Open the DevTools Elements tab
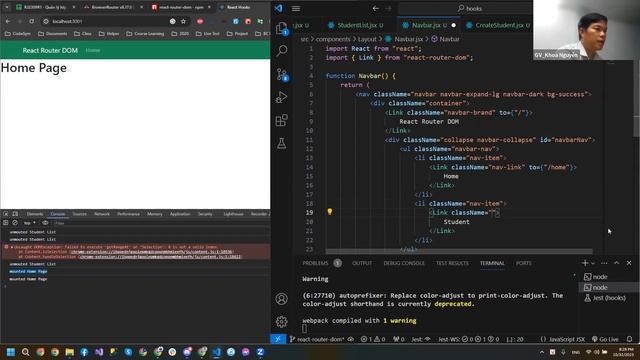The image size is (640, 360). pos(35,214)
